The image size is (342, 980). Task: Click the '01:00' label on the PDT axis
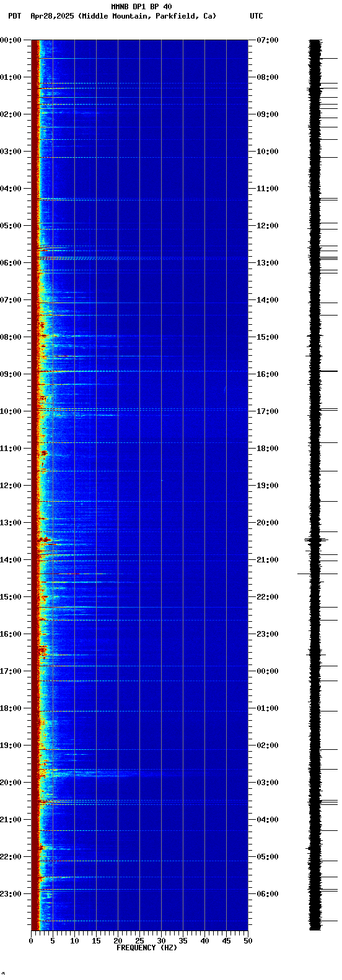pyautogui.click(x=11, y=77)
